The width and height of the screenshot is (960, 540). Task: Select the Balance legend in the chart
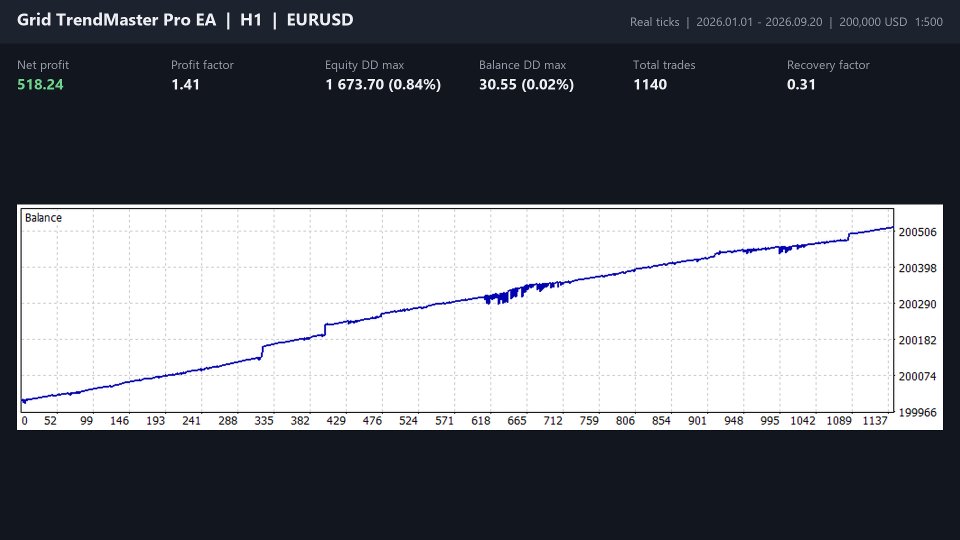(x=43, y=217)
